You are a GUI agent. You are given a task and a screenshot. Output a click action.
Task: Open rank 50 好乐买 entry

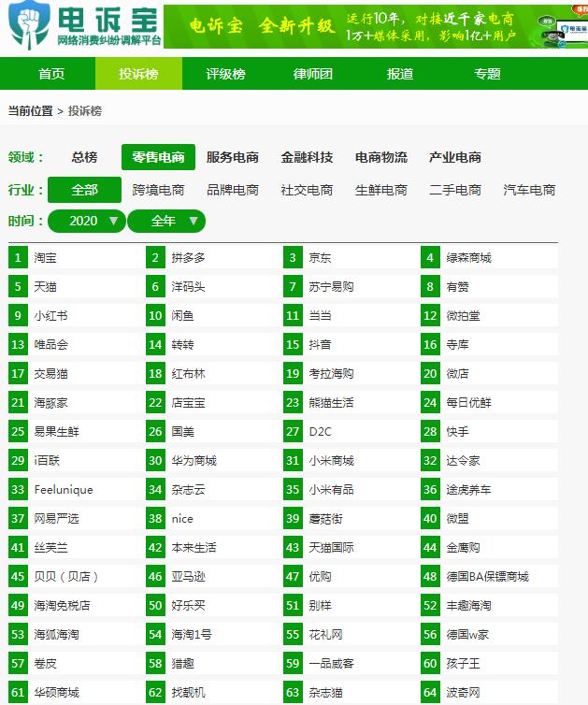[x=212, y=606]
